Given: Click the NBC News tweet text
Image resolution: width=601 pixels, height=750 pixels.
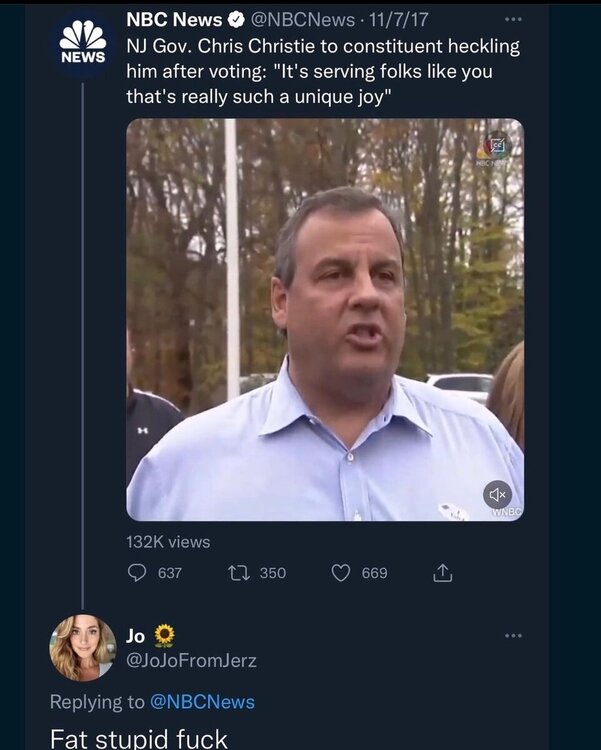Looking at the screenshot, I should (322, 71).
